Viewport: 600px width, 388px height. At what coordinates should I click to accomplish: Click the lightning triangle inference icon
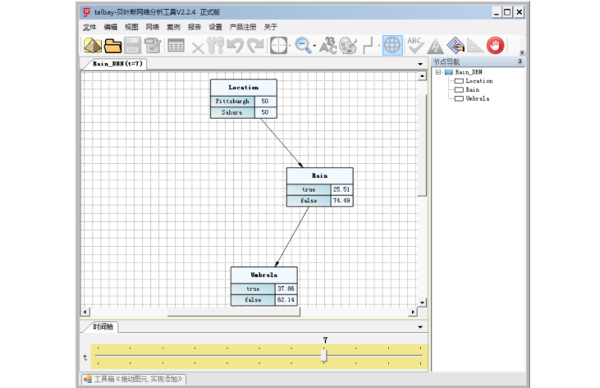pyautogui.click(x=435, y=46)
